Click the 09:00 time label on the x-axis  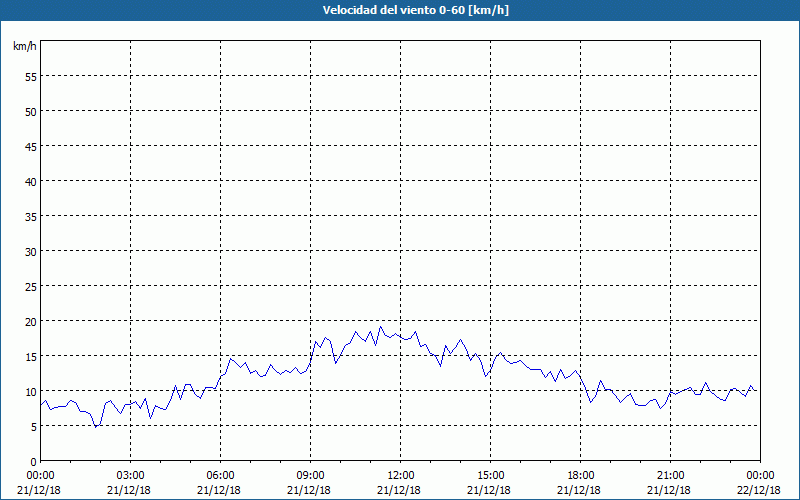tap(311, 476)
